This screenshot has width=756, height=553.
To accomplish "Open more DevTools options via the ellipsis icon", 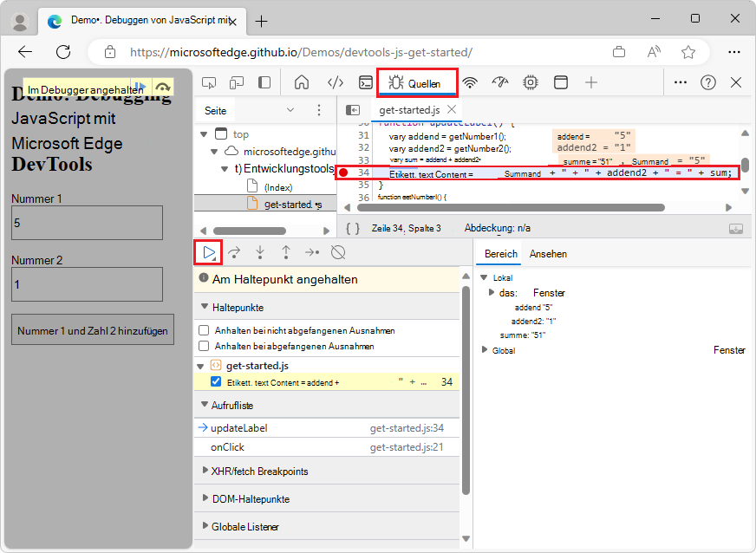I will coord(680,81).
